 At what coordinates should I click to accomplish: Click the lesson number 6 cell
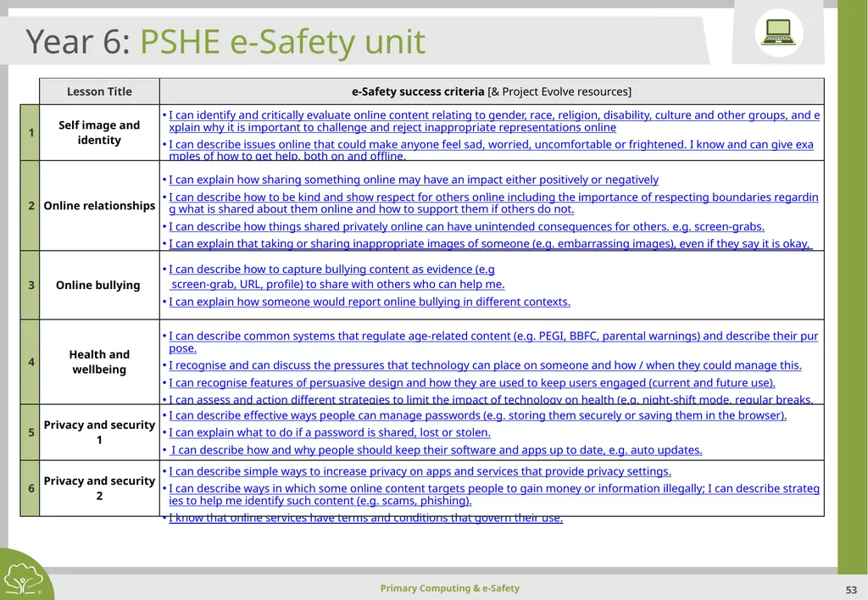point(31,488)
